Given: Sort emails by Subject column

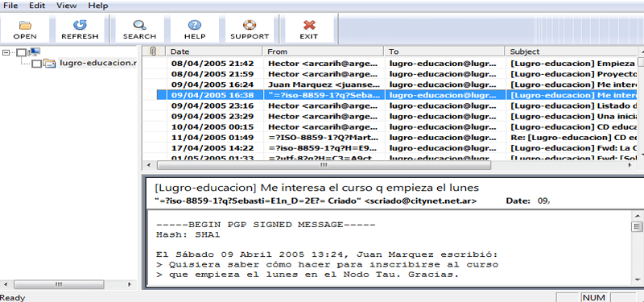Looking at the screenshot, I should coord(572,52).
